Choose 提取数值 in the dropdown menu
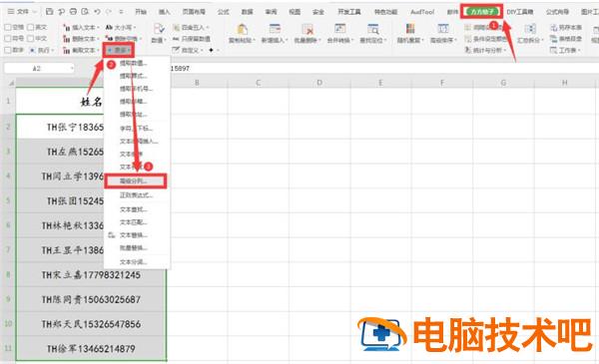599x364 pixels. pos(134,64)
